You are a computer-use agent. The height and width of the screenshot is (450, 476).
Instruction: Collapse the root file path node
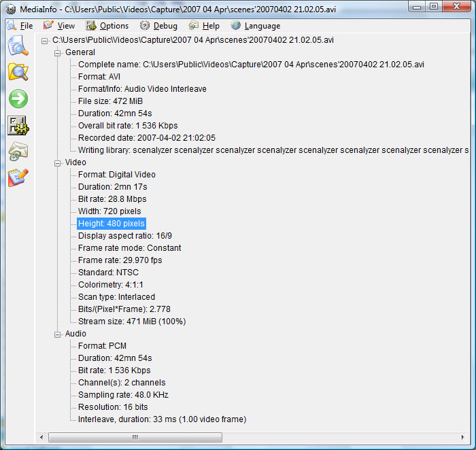[45, 41]
